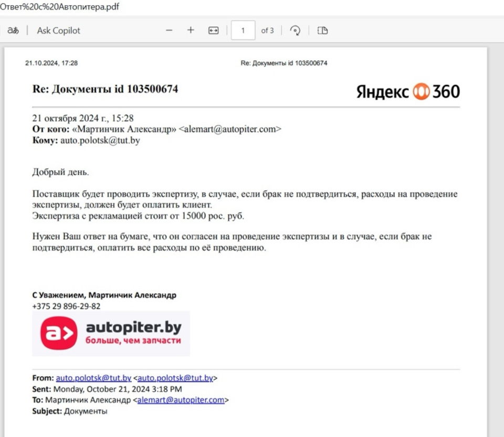Open the alemart@autopiter.com link in To line
504x437 pixels.
tap(181, 400)
